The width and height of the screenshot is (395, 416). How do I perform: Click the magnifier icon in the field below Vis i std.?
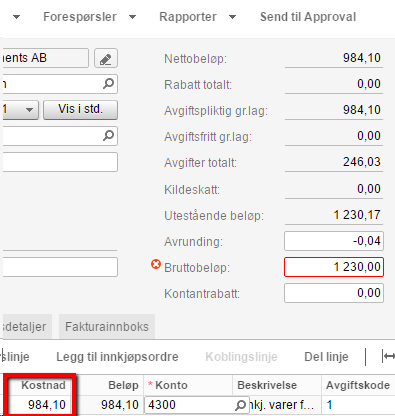coord(108,135)
